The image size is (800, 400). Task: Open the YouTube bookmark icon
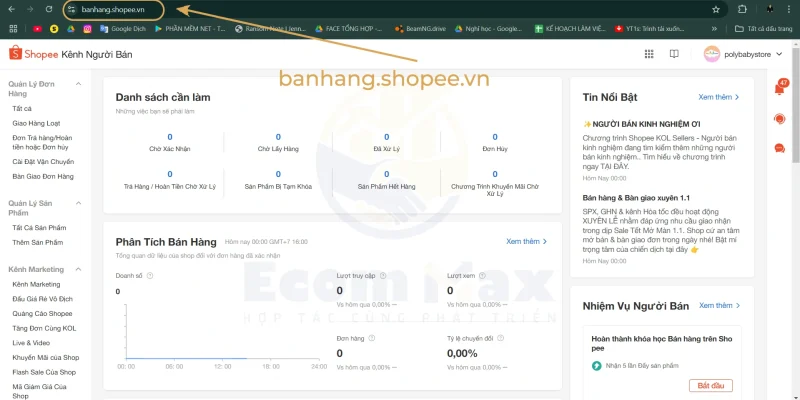tap(37, 29)
